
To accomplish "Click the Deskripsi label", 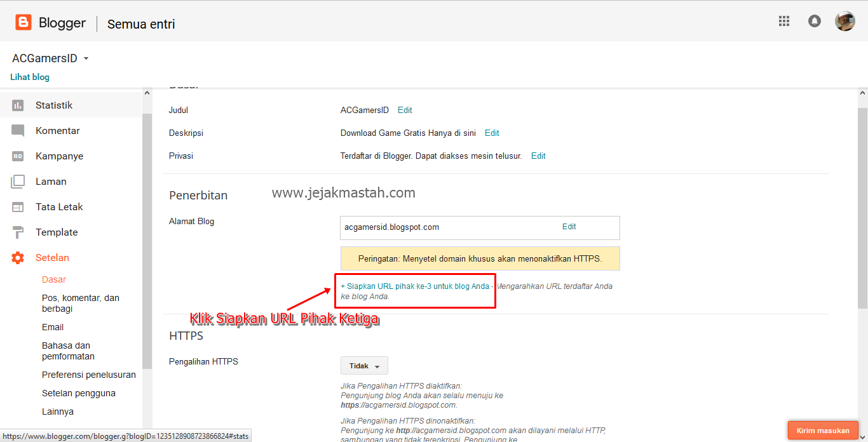I will click(x=186, y=133).
